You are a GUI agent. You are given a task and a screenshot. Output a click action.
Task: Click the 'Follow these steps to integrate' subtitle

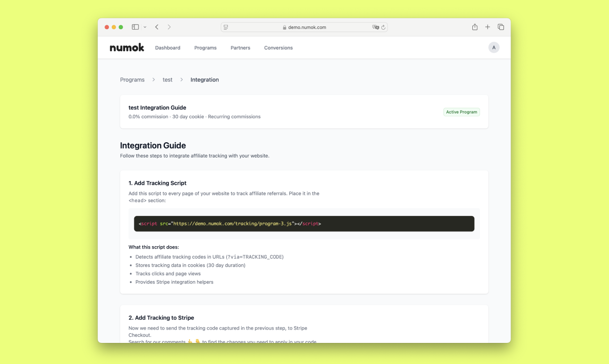click(x=195, y=156)
